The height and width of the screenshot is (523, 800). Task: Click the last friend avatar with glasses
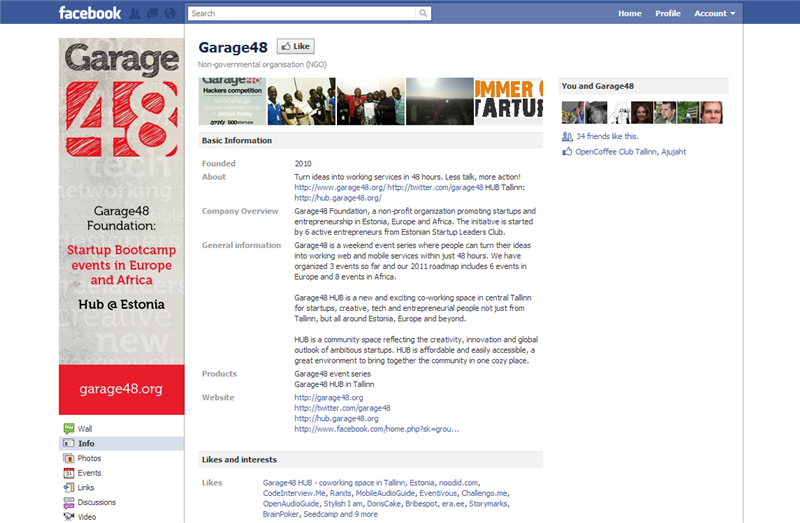[711, 112]
